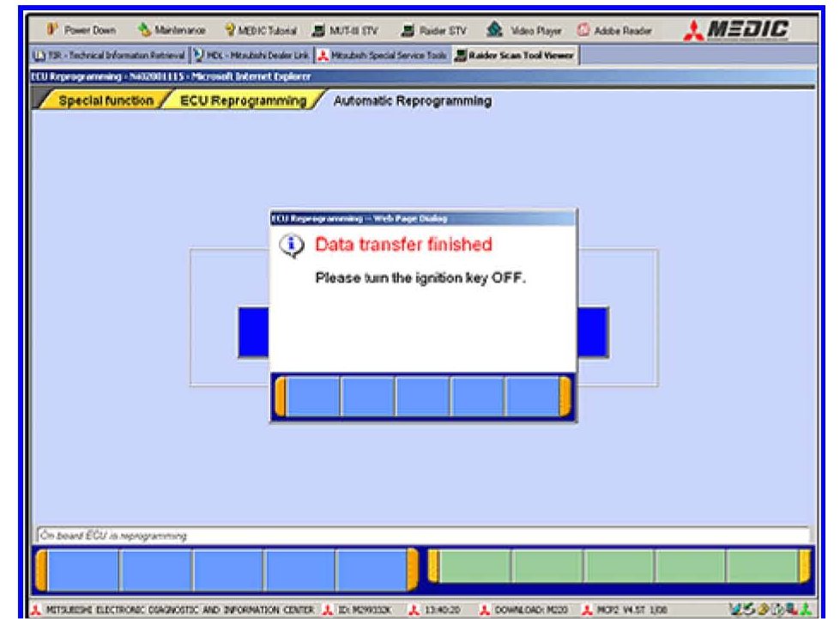Screen dimensions: 840x619
Task: Click the On board ECU reprogramming status field
Action: [x=420, y=536]
